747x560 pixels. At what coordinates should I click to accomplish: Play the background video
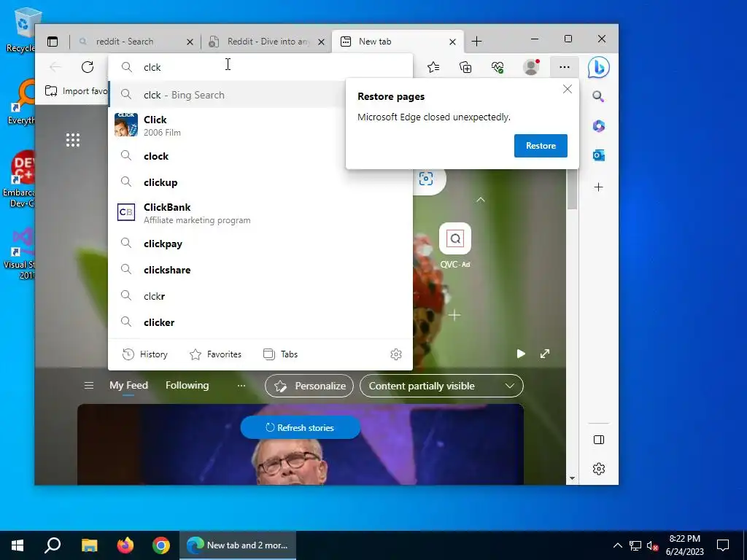coord(521,354)
